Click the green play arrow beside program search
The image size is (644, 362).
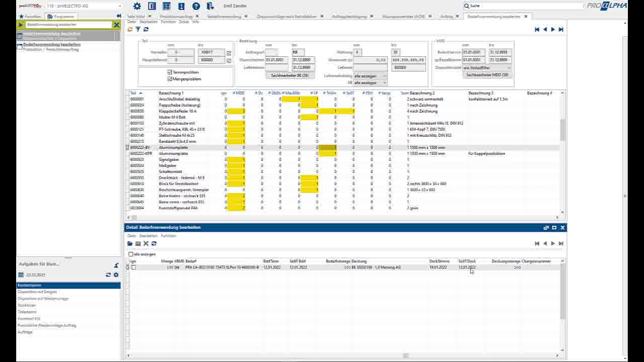[x=21, y=25]
